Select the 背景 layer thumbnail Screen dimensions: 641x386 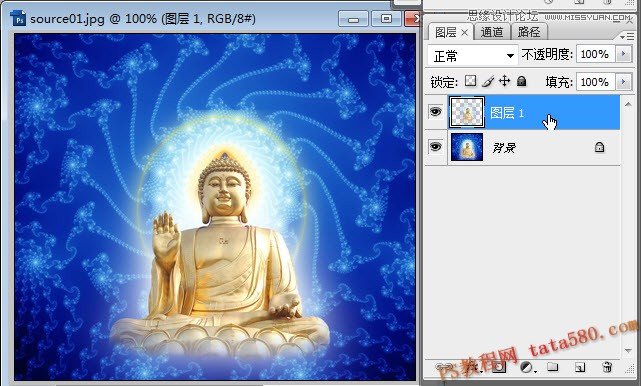click(x=467, y=147)
